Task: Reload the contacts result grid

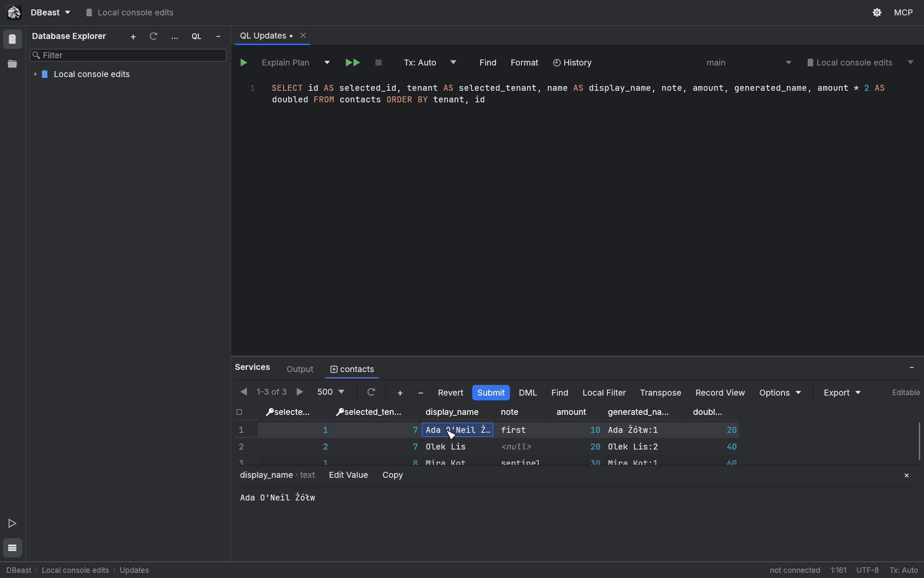Action: click(x=371, y=392)
